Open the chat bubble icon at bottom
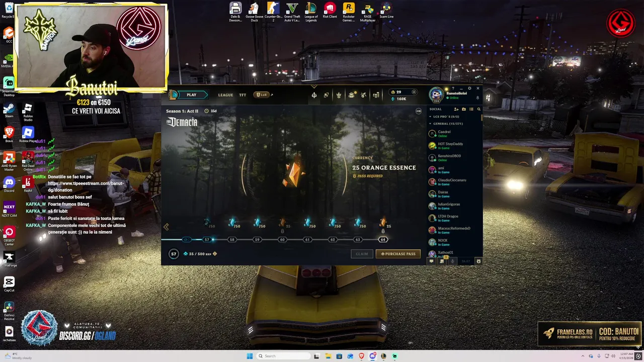The image size is (644, 362). point(431,261)
